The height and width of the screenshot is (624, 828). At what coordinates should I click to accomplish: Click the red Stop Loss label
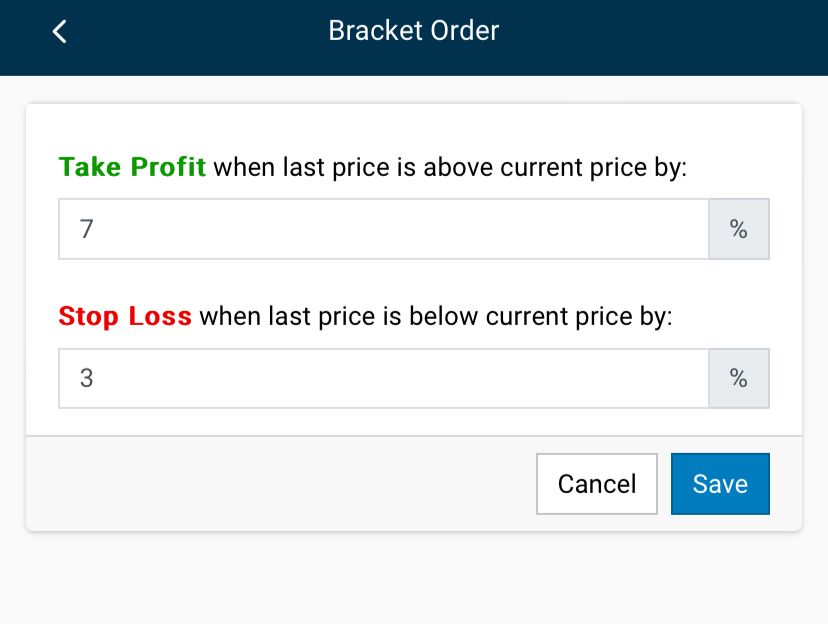click(125, 316)
